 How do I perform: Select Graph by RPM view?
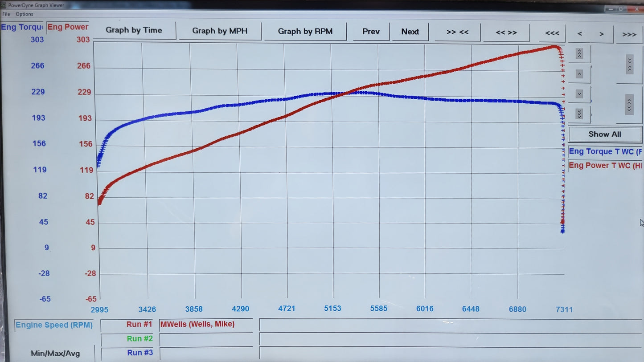305,31
